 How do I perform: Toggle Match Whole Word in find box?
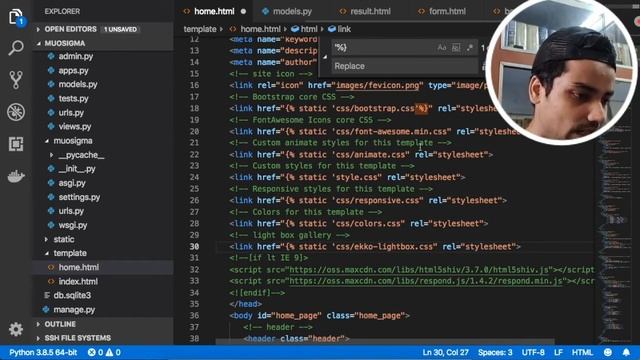(456, 47)
